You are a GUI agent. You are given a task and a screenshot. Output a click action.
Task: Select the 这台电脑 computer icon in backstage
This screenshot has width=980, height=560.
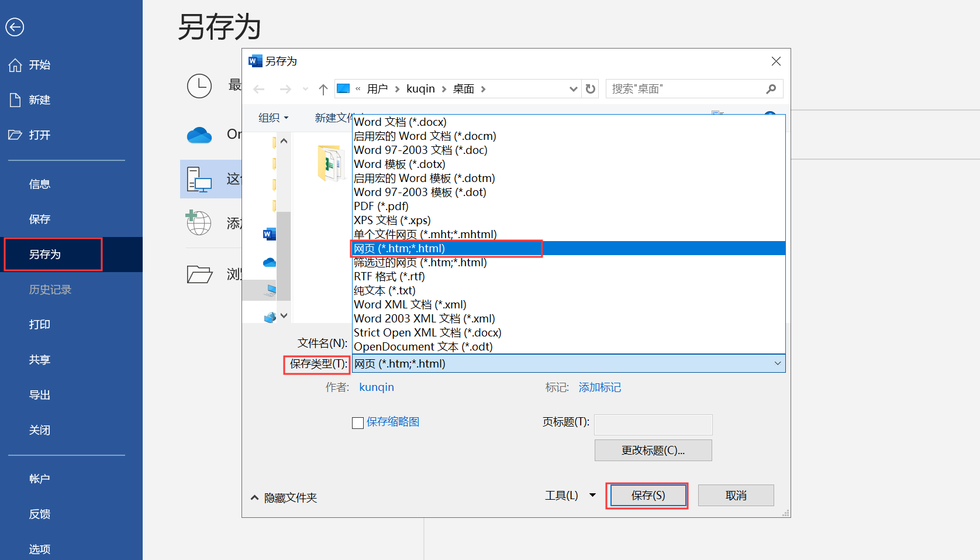(199, 179)
